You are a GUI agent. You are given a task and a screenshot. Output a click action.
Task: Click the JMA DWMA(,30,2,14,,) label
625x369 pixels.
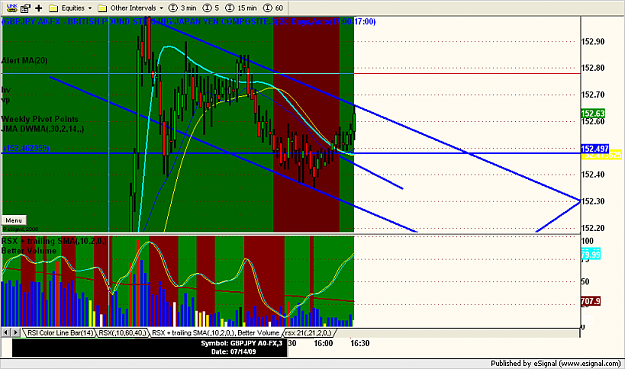[43, 129]
